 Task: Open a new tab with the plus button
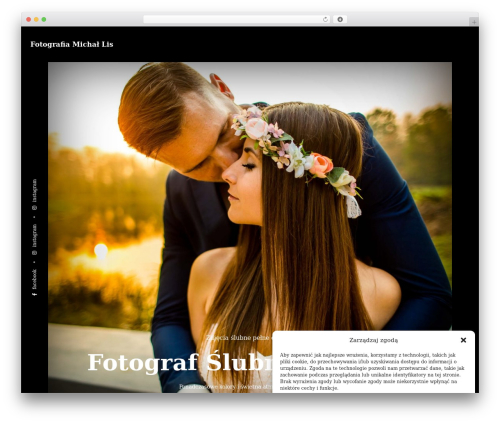(x=474, y=22)
